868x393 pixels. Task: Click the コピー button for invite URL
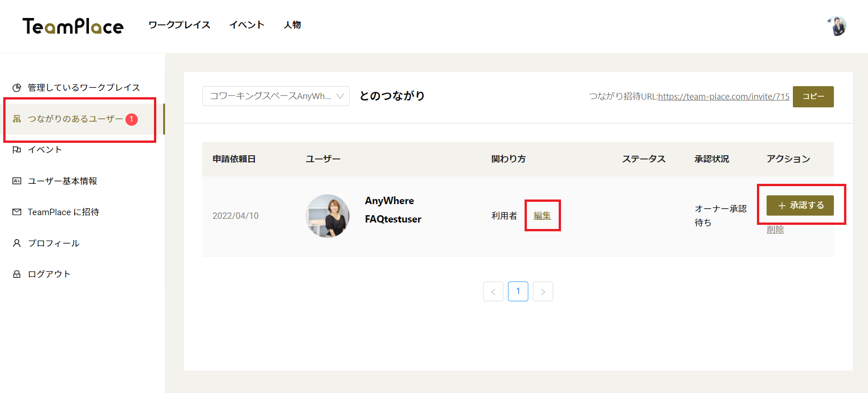point(813,97)
